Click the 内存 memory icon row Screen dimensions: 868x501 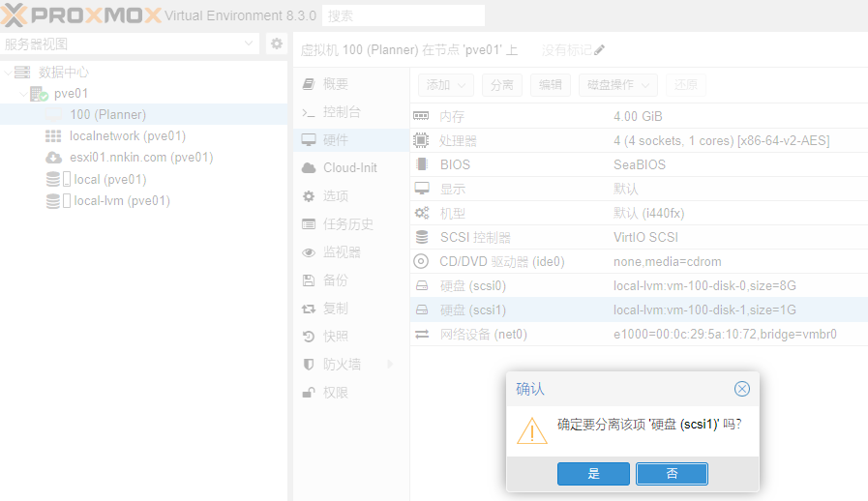(421, 117)
